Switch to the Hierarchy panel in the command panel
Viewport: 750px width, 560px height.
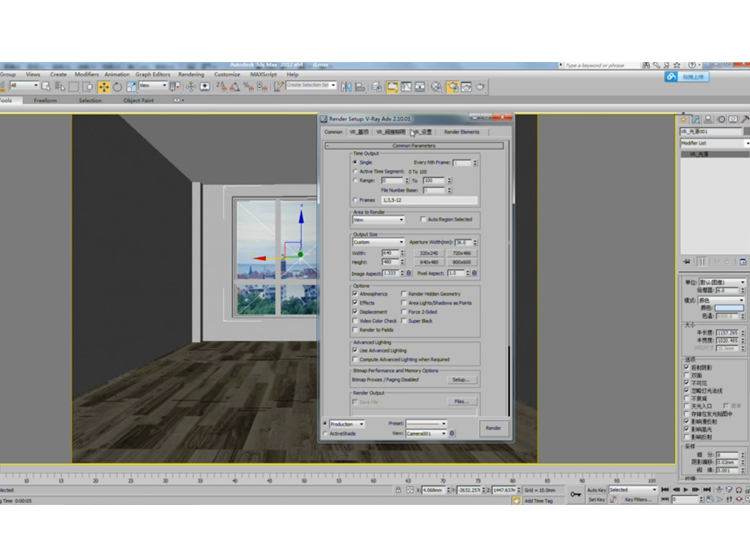tap(708, 120)
